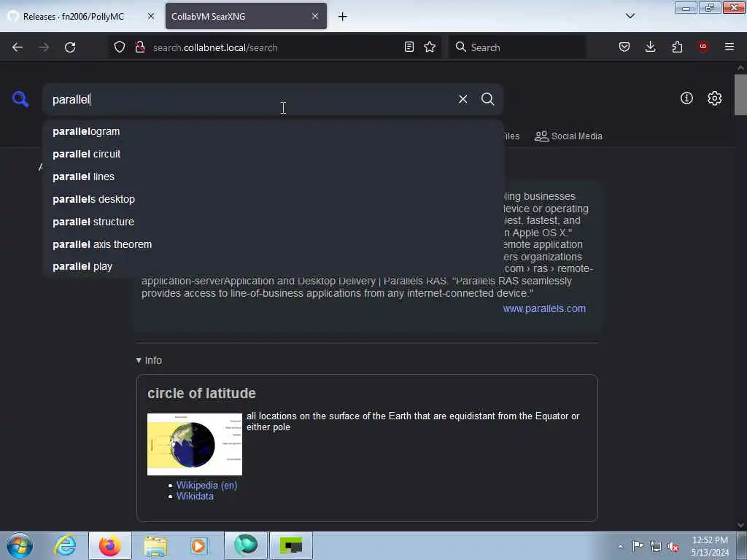Open the tracking protection shield icon
The height and width of the screenshot is (560, 747).
120,47
